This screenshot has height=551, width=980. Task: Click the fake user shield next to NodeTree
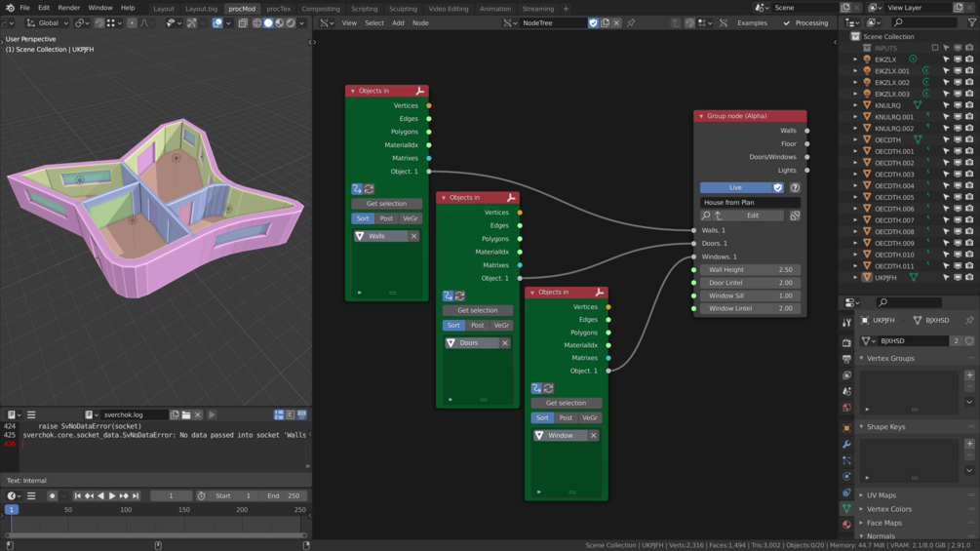point(593,23)
